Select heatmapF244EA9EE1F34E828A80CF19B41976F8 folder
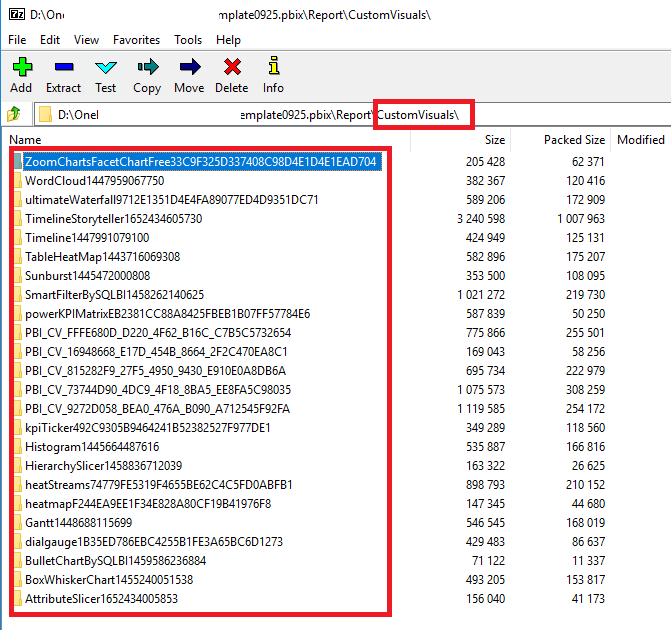Viewport: 671px width, 630px height. [x=148, y=504]
